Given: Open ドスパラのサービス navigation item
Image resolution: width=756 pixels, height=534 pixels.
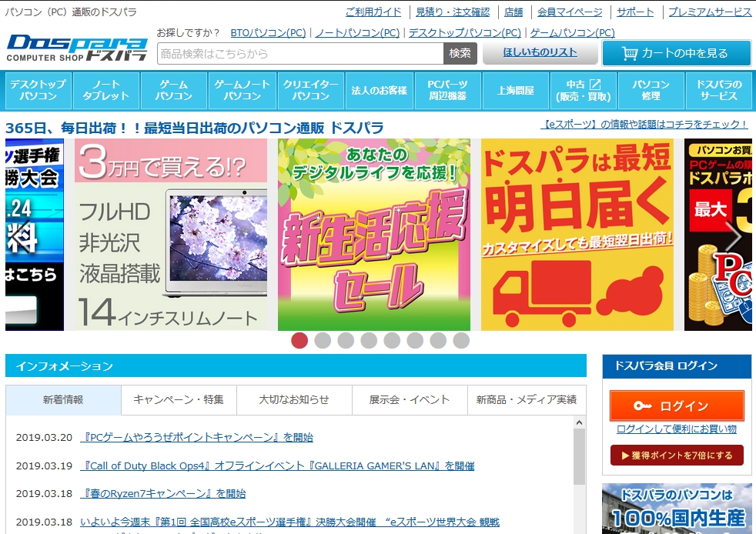Looking at the screenshot, I should tap(719, 90).
